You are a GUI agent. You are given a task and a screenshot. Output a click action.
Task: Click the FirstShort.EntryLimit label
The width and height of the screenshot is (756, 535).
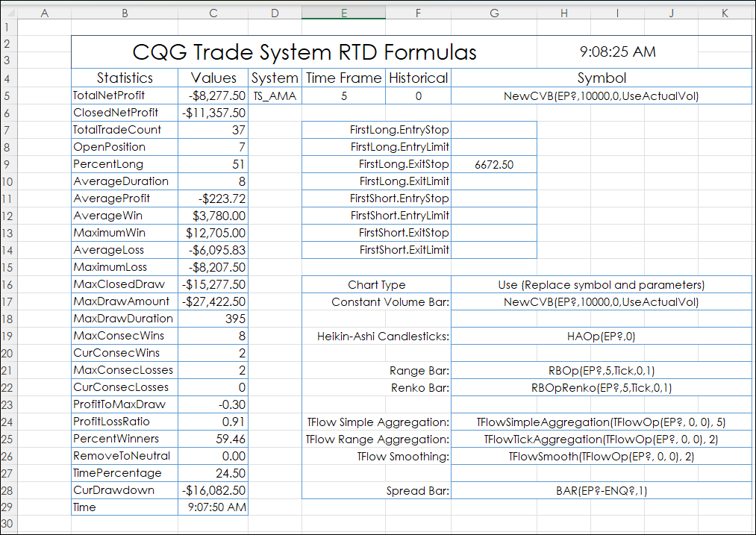coord(377,216)
